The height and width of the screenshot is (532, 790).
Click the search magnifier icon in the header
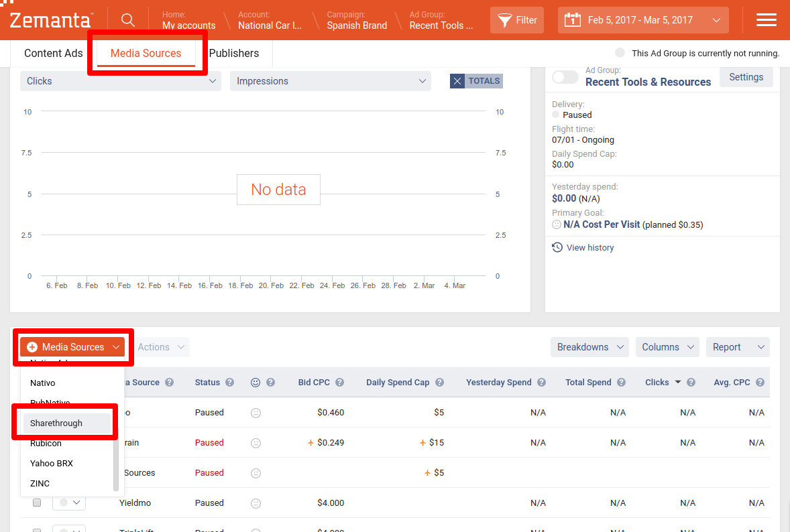pyautogui.click(x=128, y=20)
